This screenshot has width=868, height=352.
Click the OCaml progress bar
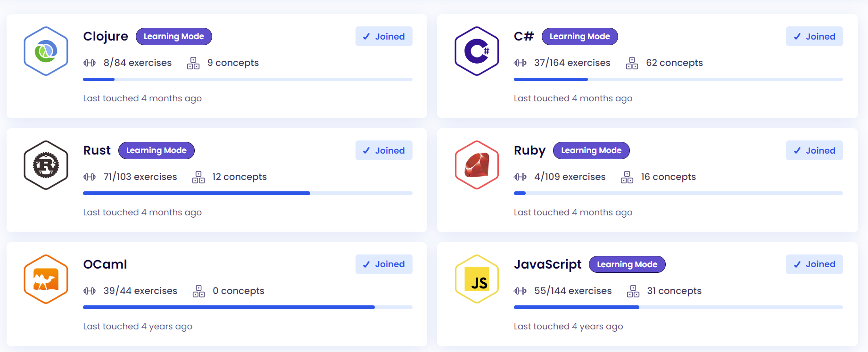coord(248,307)
